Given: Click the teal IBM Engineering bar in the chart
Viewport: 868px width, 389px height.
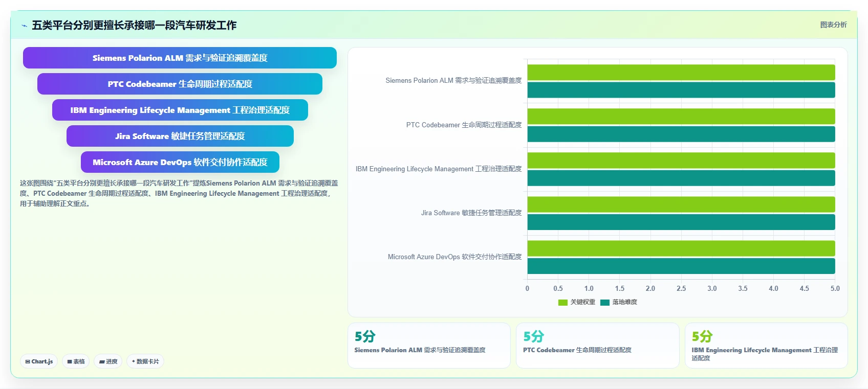Looking at the screenshot, I should pyautogui.click(x=681, y=178).
